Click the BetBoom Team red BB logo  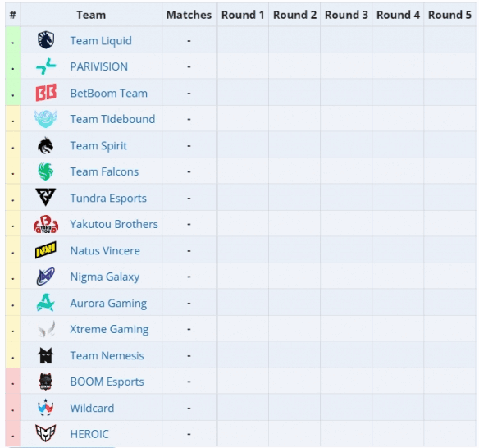tap(46, 92)
